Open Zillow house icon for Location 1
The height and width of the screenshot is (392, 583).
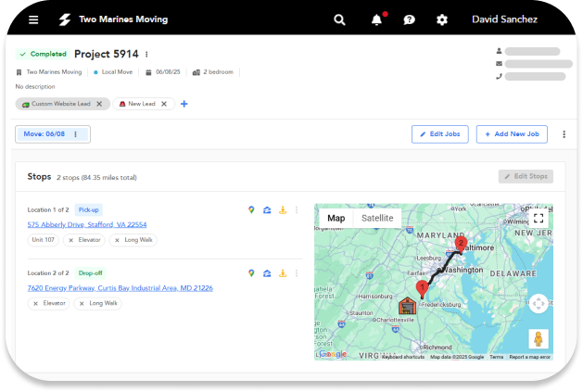(267, 210)
